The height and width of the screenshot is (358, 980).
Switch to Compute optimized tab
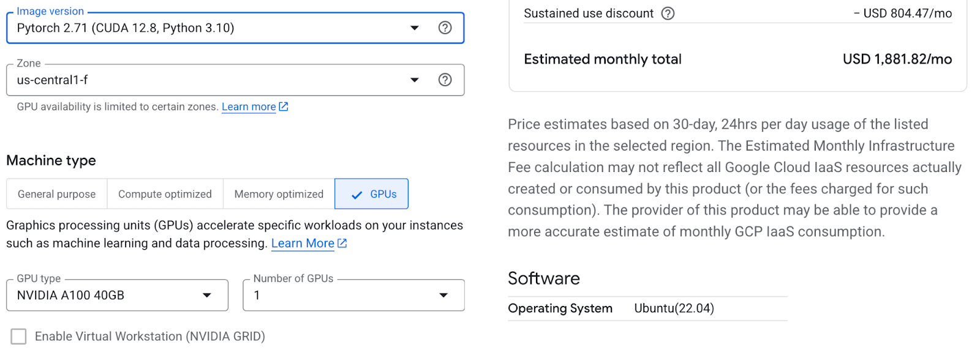coord(165,194)
